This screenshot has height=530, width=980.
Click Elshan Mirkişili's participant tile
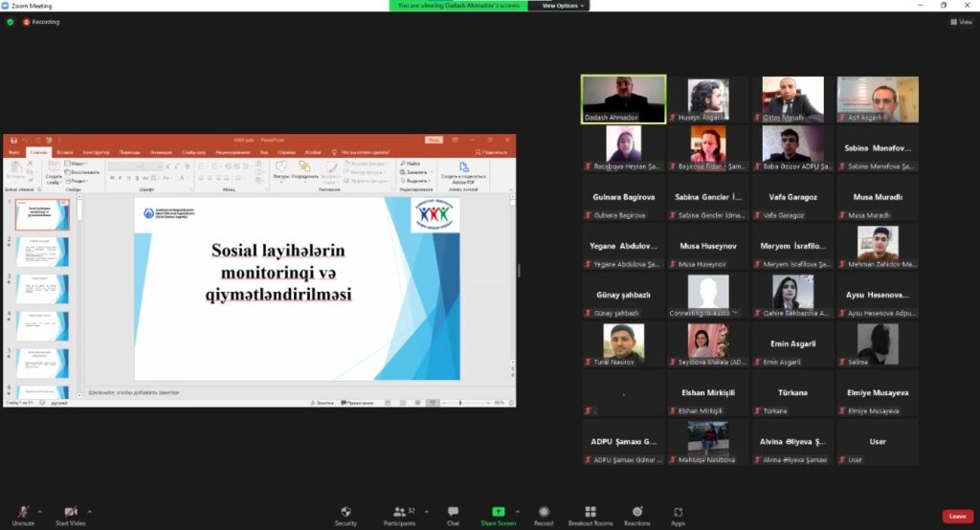(x=706, y=394)
